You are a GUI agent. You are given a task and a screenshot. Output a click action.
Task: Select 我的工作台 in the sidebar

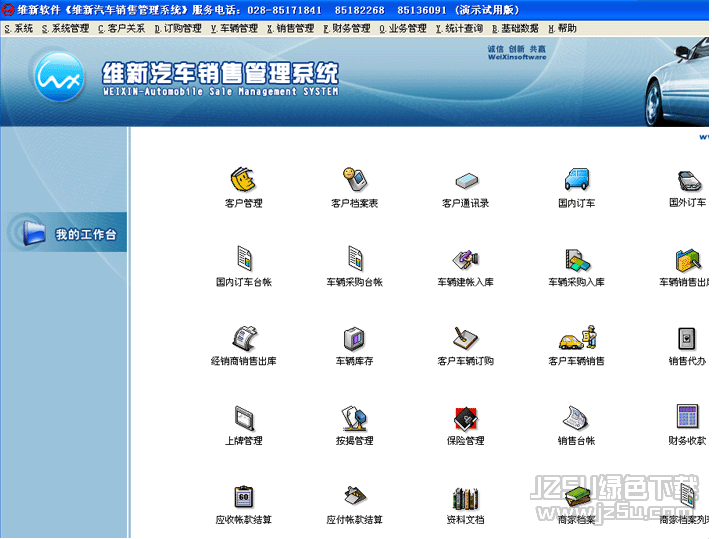click(66, 232)
